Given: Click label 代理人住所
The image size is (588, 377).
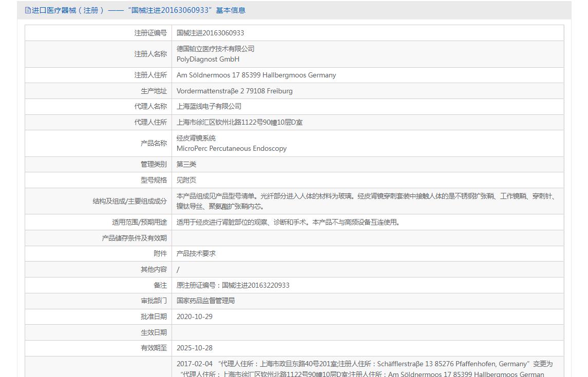Looking at the screenshot, I should pyautogui.click(x=150, y=122).
